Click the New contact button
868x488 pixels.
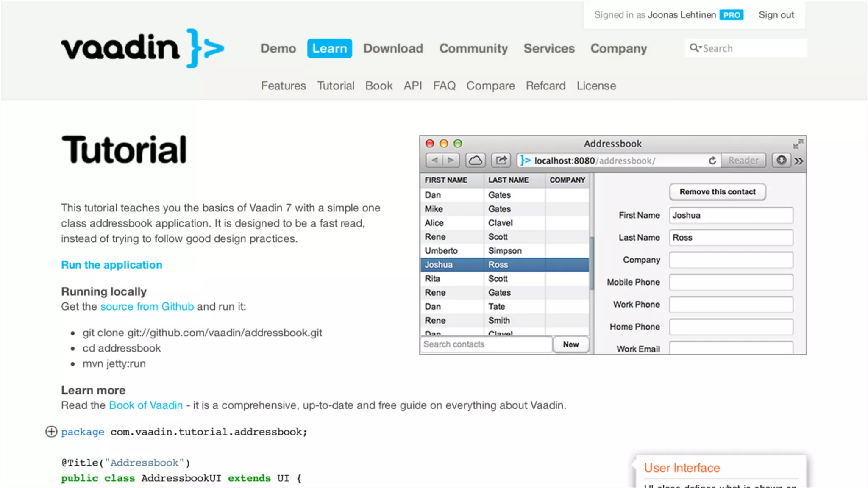570,344
